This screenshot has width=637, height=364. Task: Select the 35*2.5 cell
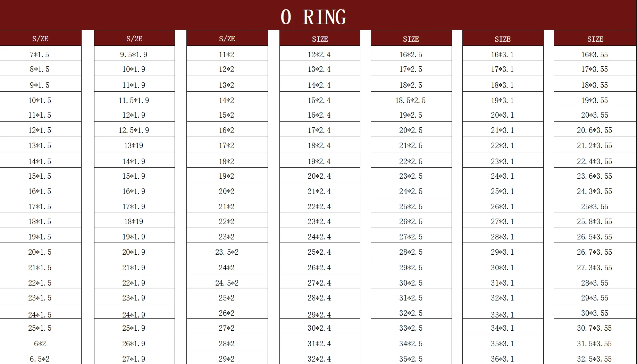point(411,359)
